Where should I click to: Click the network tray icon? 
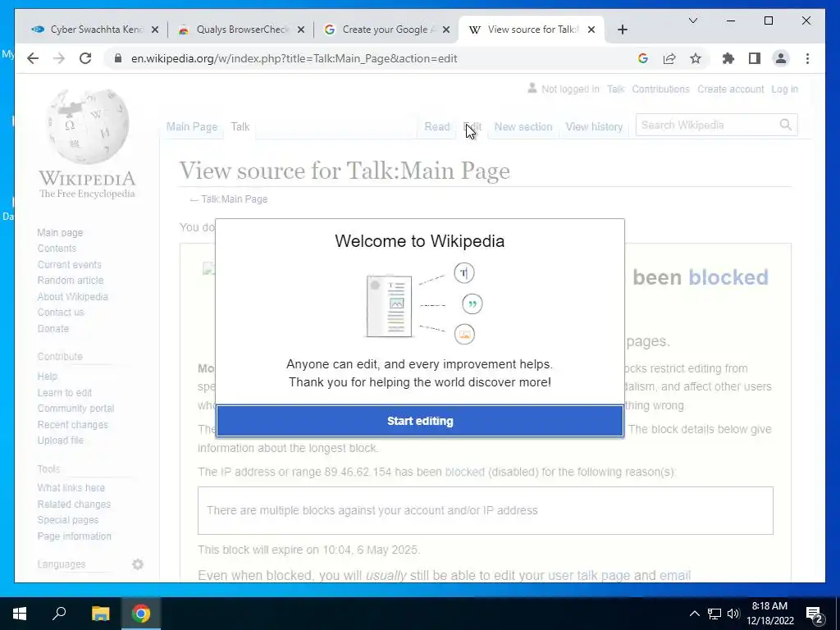click(714, 614)
